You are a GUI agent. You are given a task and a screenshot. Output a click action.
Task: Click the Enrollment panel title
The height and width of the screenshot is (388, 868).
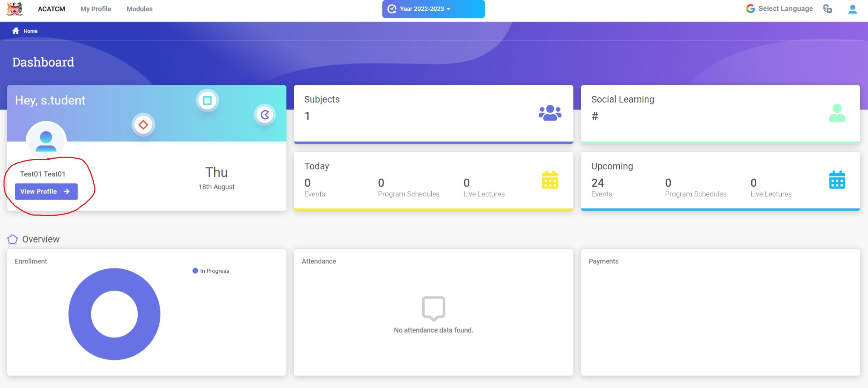[31, 261]
